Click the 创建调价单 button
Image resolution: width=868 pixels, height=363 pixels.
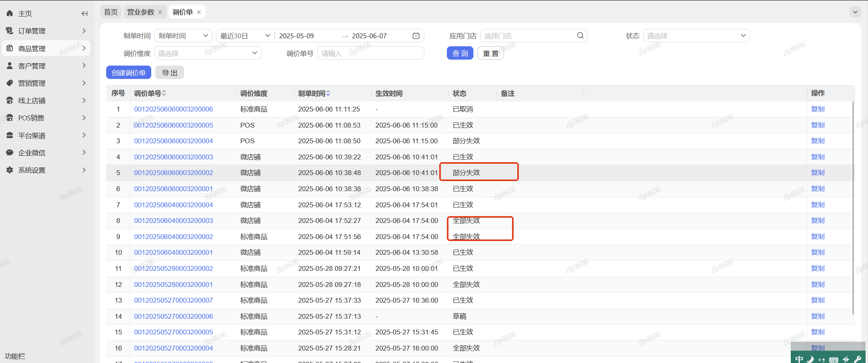pos(129,72)
